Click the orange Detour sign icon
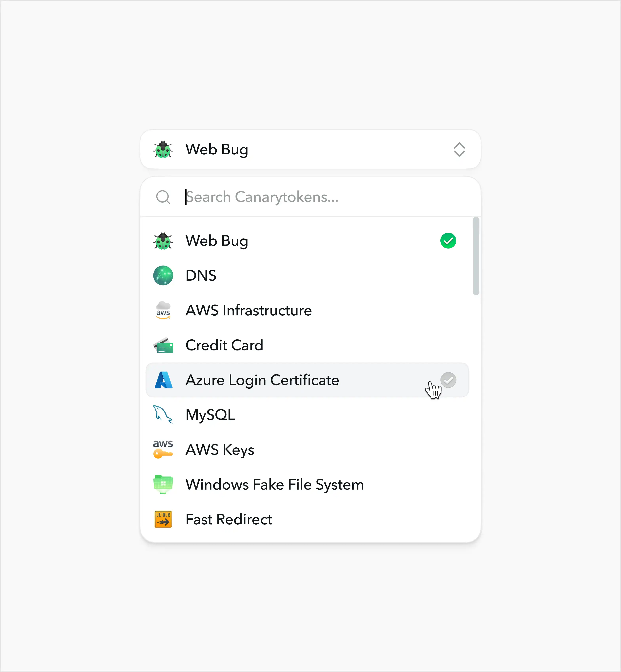Image resolution: width=621 pixels, height=672 pixels. [163, 519]
